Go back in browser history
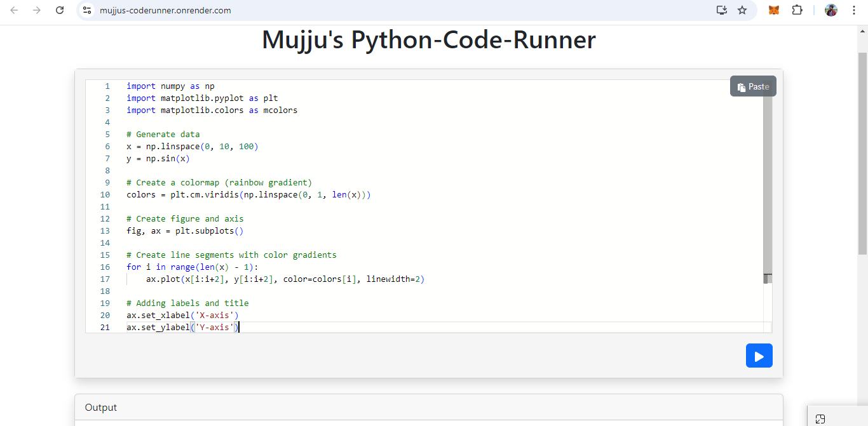 pos(14,10)
